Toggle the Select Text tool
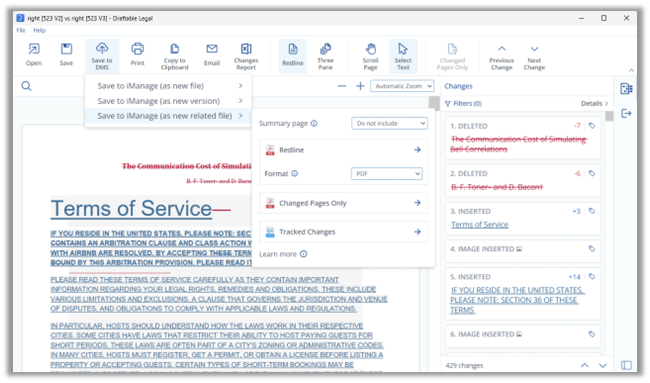 (x=403, y=56)
